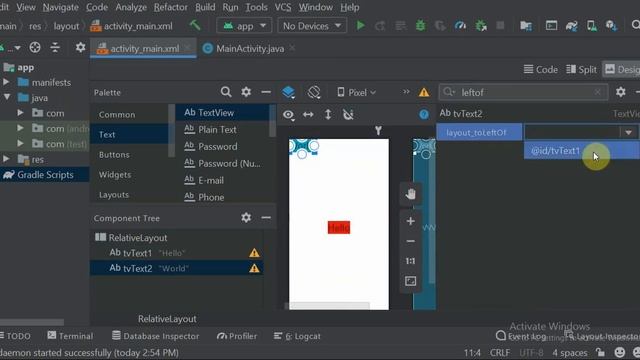Minimize the Component Tree panel
The width and height of the screenshot is (640, 360).
[266, 218]
